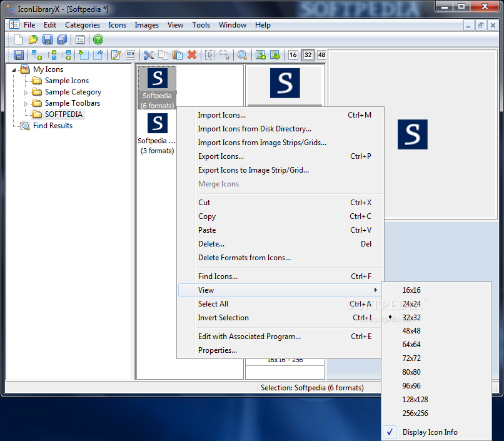Click the add category icon with plus on top
The height and width of the screenshot is (441, 504).
click(53, 55)
